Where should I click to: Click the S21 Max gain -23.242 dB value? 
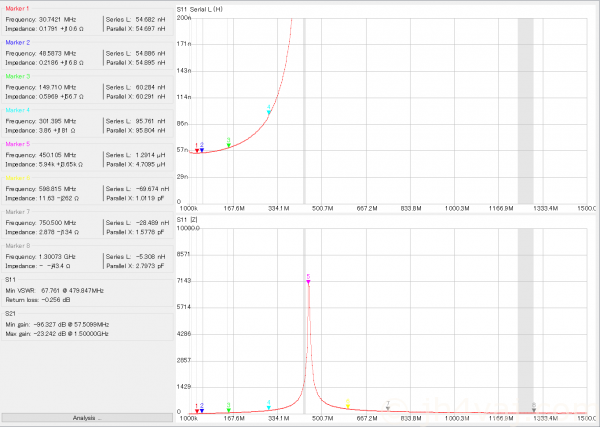pyautogui.click(x=71, y=334)
